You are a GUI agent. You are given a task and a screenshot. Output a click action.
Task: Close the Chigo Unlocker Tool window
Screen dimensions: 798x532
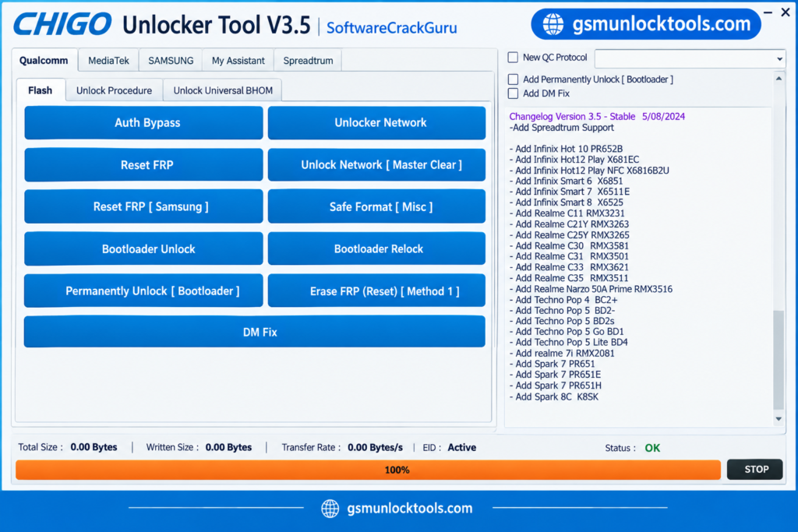(786, 12)
